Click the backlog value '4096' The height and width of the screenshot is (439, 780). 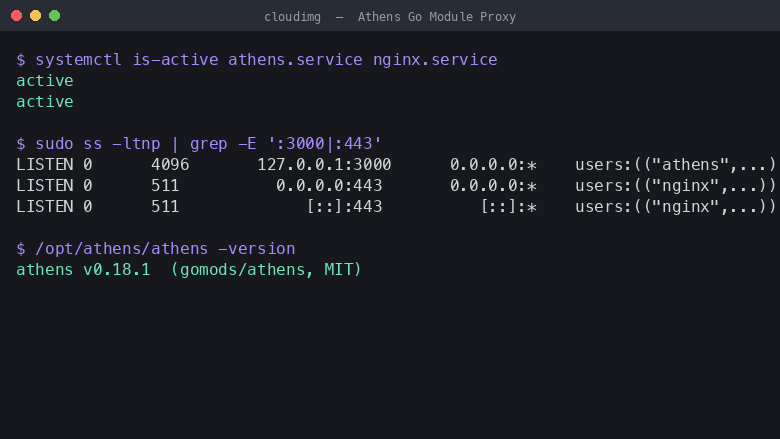[170, 165]
